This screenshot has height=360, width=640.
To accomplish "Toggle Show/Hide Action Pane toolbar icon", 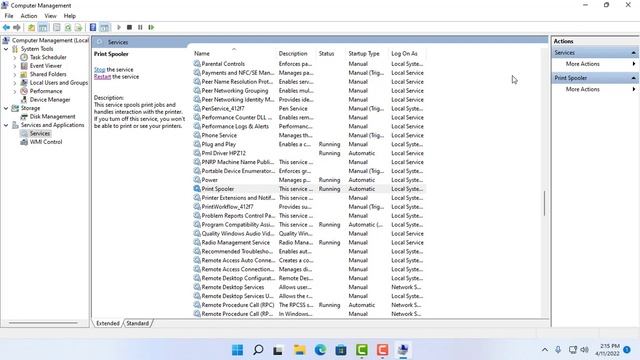I will pos(104,27).
